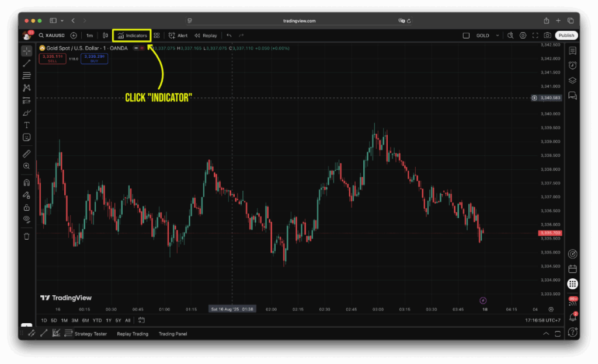The image size is (598, 364).
Task: Open the Strategy Tester tab
Action: tap(90, 334)
